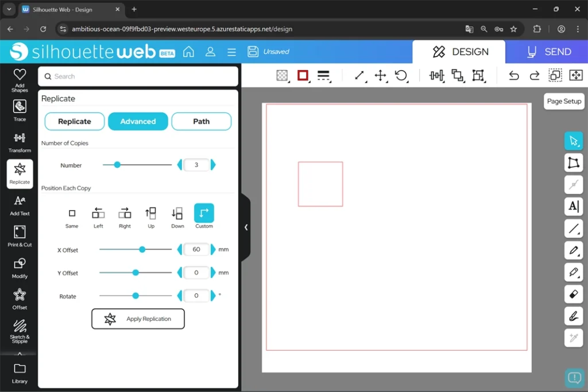Switch to the Path tab
This screenshot has width=588, height=392.
[201, 122]
